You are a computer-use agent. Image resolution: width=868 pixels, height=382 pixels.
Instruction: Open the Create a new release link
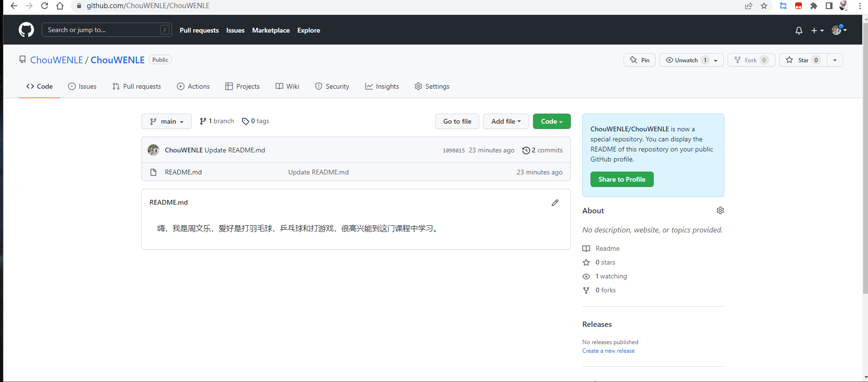click(x=608, y=351)
